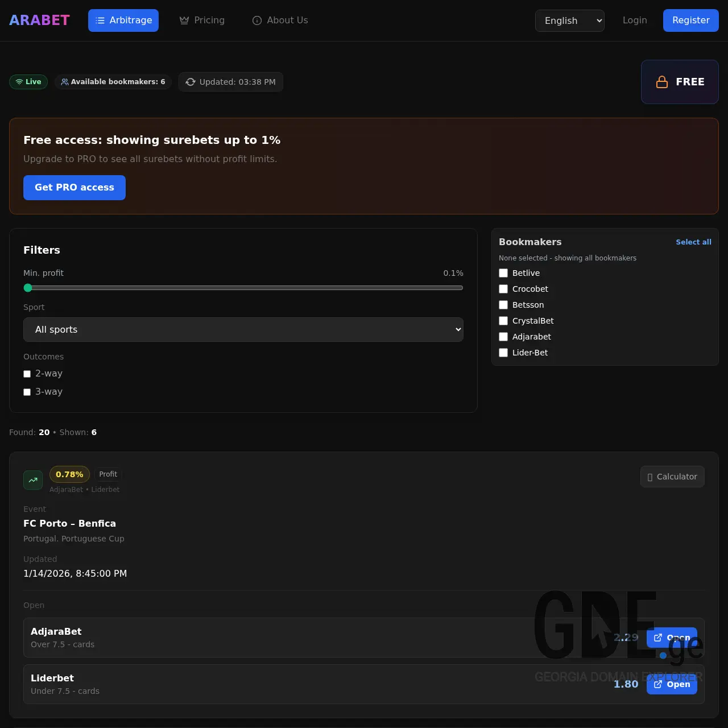Click the Live wifi status icon

(20, 81)
